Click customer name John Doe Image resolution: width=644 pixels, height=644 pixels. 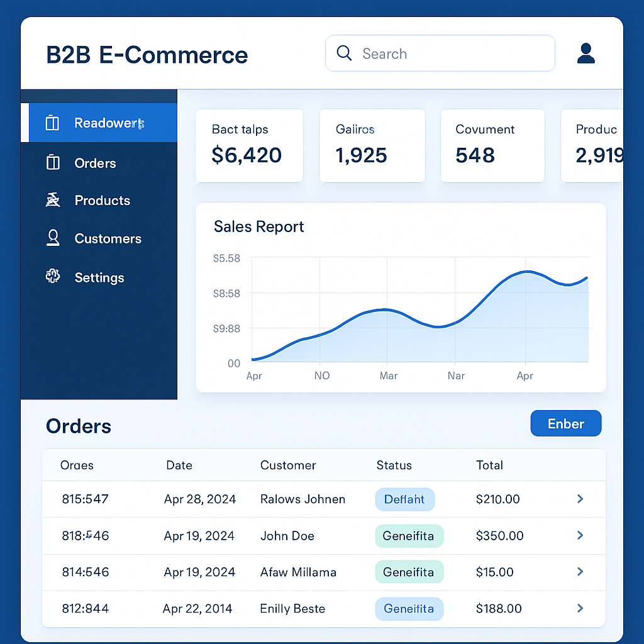(287, 536)
